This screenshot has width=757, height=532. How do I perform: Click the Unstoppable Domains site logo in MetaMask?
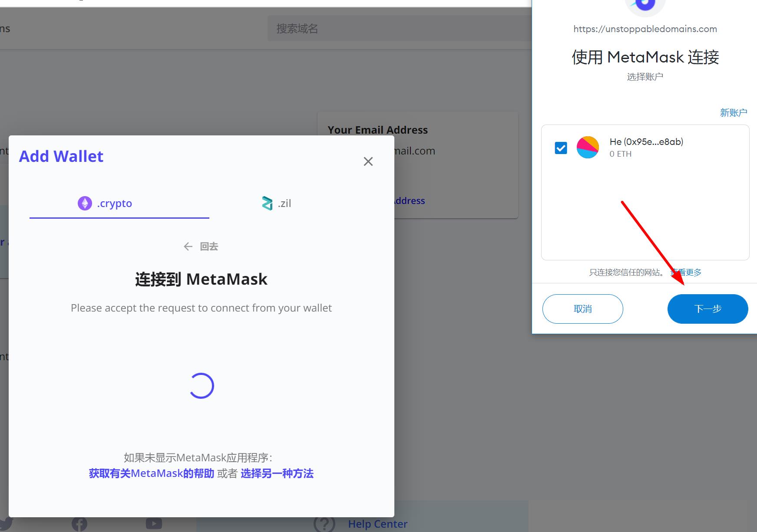click(645, 6)
